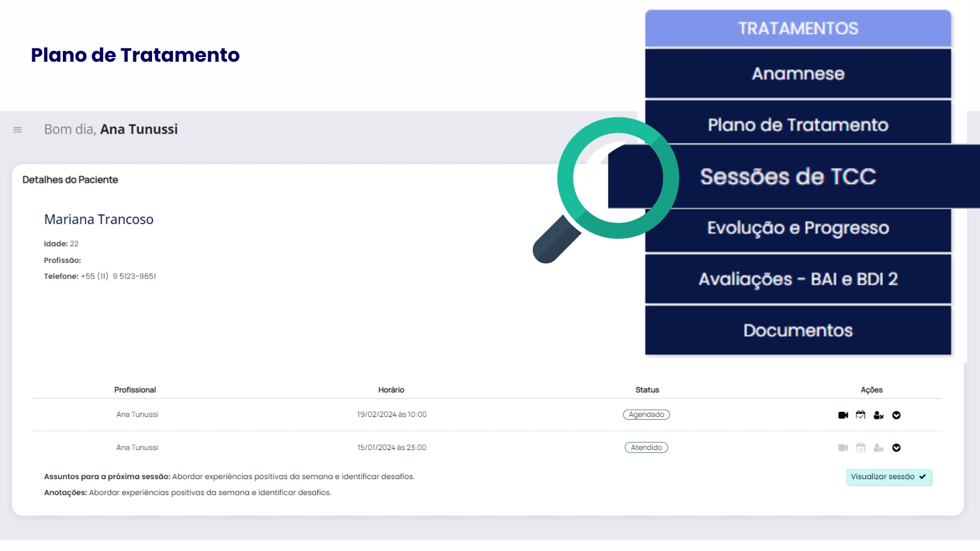Mark patient absent for the 19/02/2024 session
Viewport: 980px width, 551px height.
point(878,415)
